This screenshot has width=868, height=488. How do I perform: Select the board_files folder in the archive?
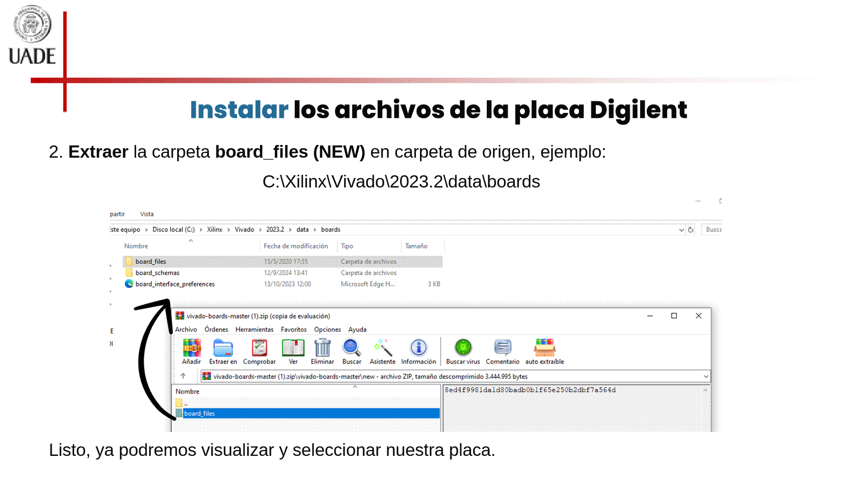pyautogui.click(x=199, y=413)
